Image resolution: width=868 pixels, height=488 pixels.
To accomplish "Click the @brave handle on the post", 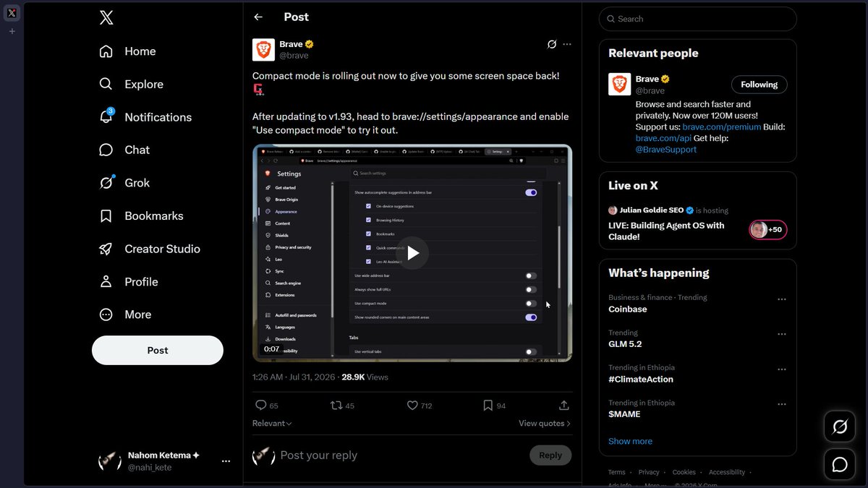I will 294,56.
